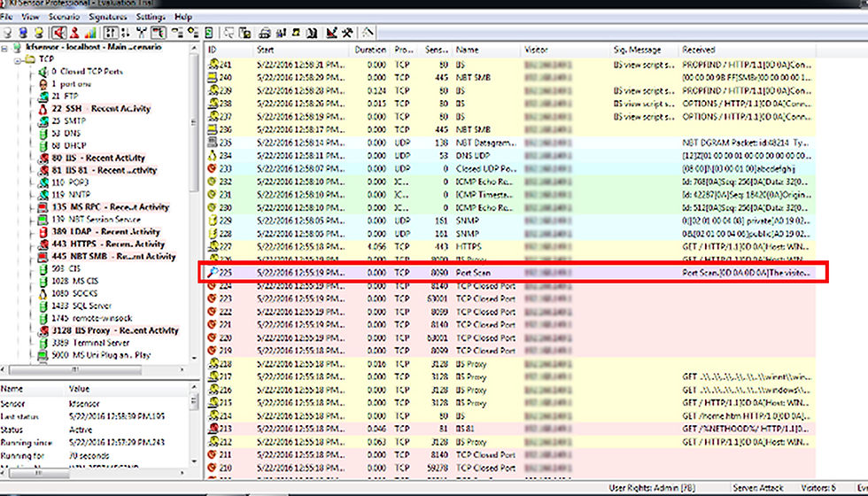
Task: Select 135 MS RPC Recent Activity item
Action: click(x=110, y=207)
